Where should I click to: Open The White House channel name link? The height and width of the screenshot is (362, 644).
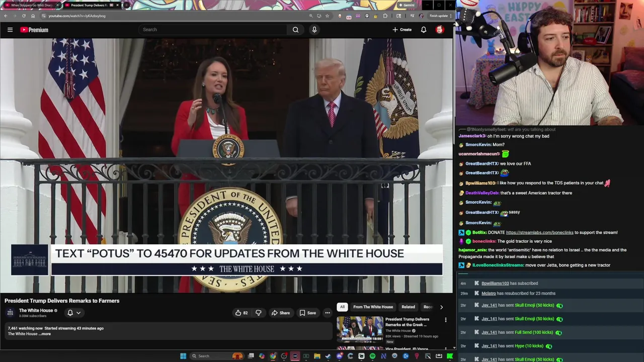click(x=36, y=310)
